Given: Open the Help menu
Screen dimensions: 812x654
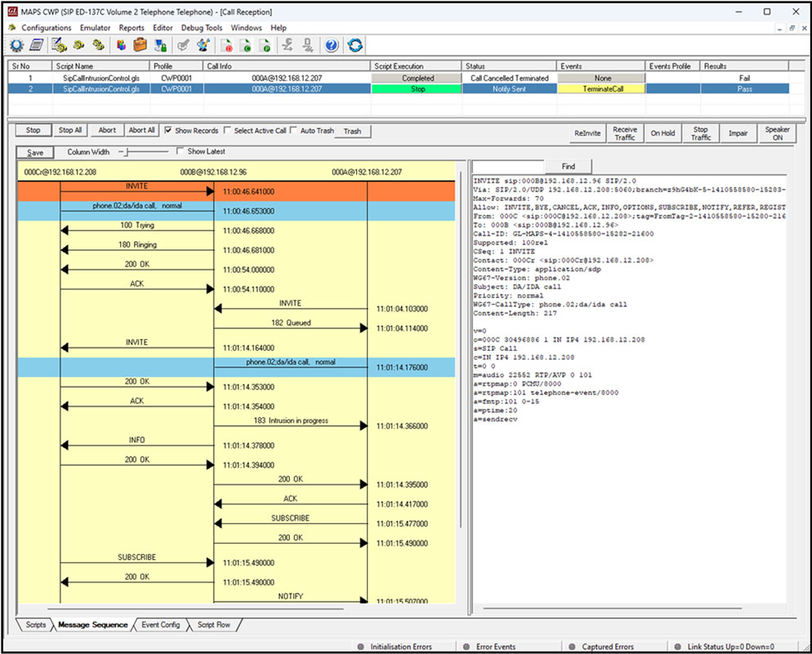Looking at the screenshot, I should 278,28.
